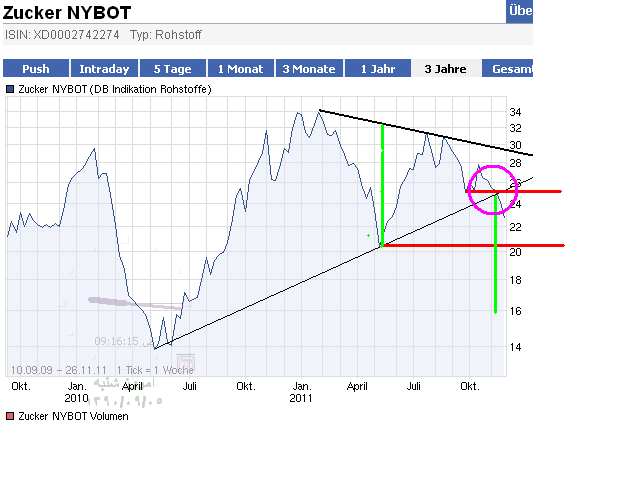Click the y-axis value 14

[516, 347]
